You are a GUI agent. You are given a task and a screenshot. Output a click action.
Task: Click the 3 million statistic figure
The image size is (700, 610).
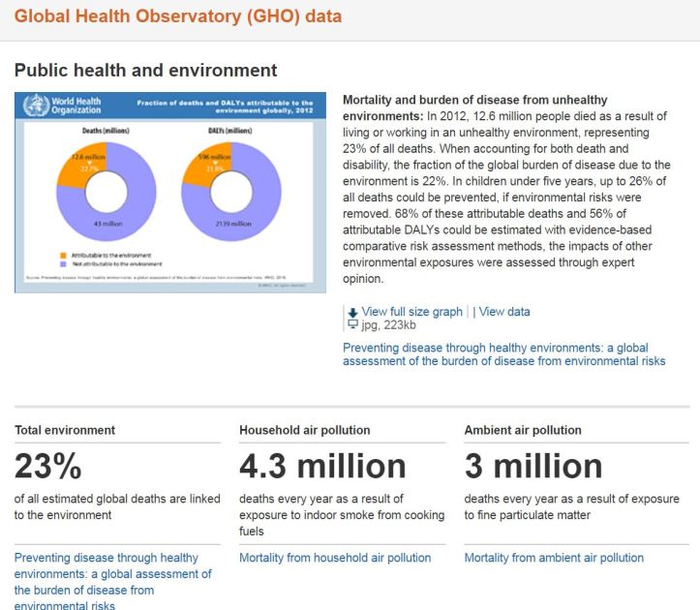[533, 467]
